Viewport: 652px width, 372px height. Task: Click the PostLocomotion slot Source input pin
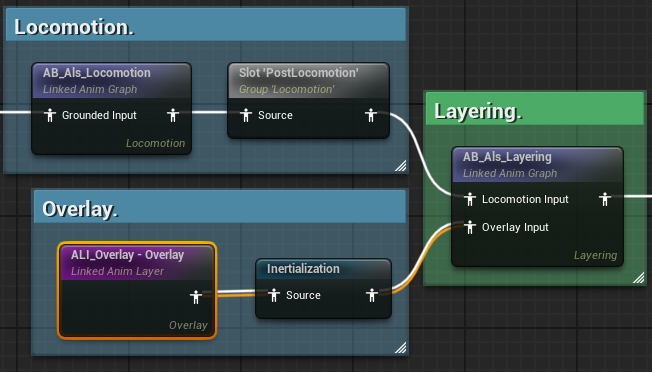(246, 115)
